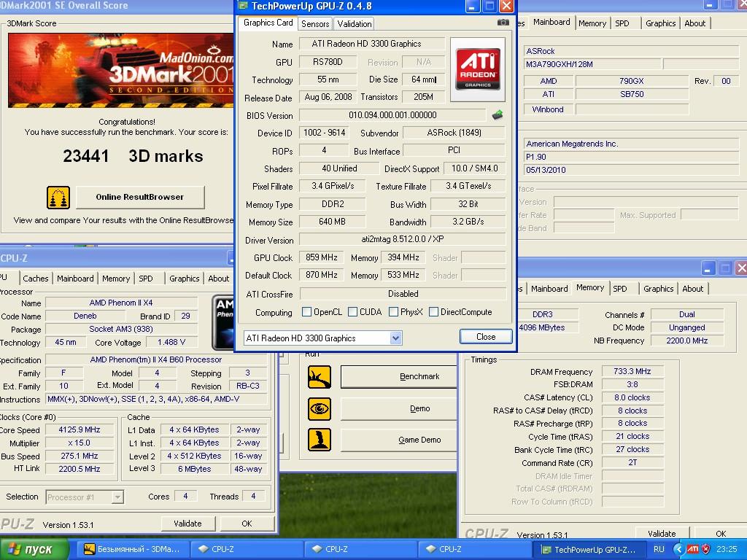Click Validate in left CPU-Z window
This screenshot has width=747, height=560.
pos(187,524)
